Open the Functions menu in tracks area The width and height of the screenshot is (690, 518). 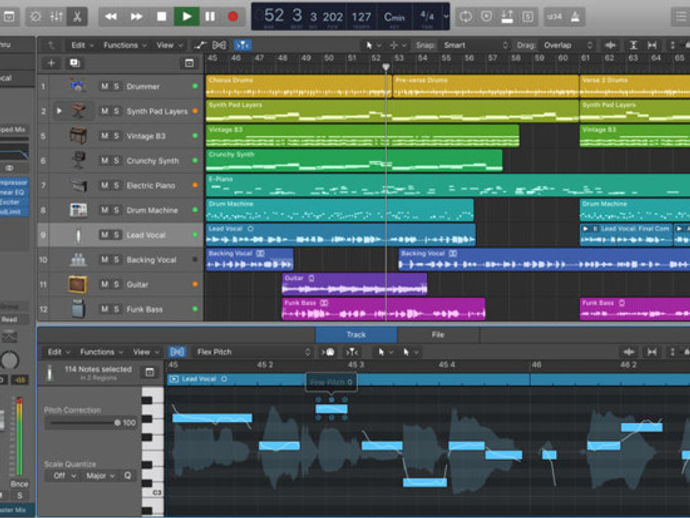(x=124, y=45)
